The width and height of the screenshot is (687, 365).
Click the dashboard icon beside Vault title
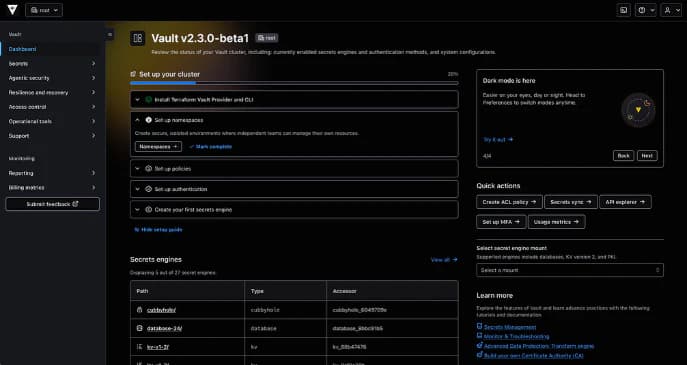pyautogui.click(x=138, y=38)
